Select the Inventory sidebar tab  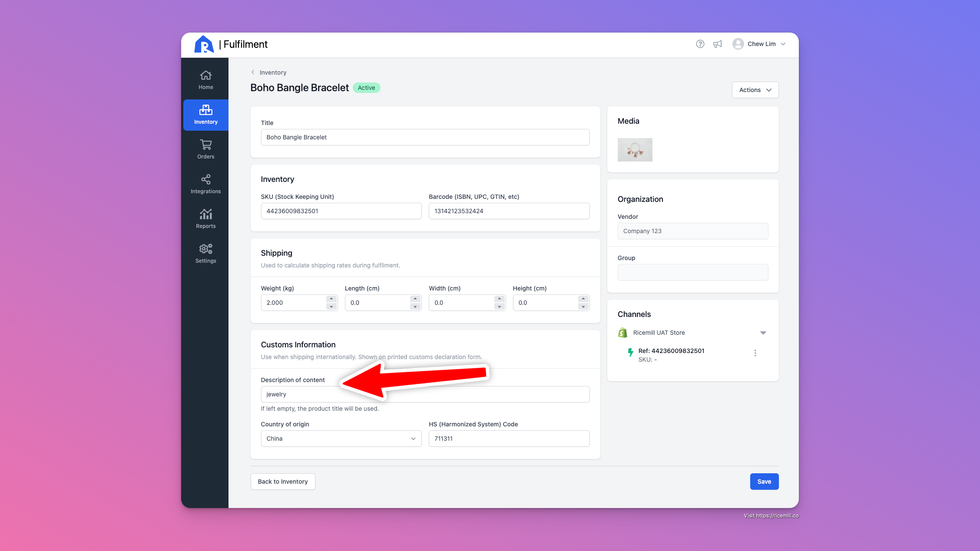coord(205,115)
